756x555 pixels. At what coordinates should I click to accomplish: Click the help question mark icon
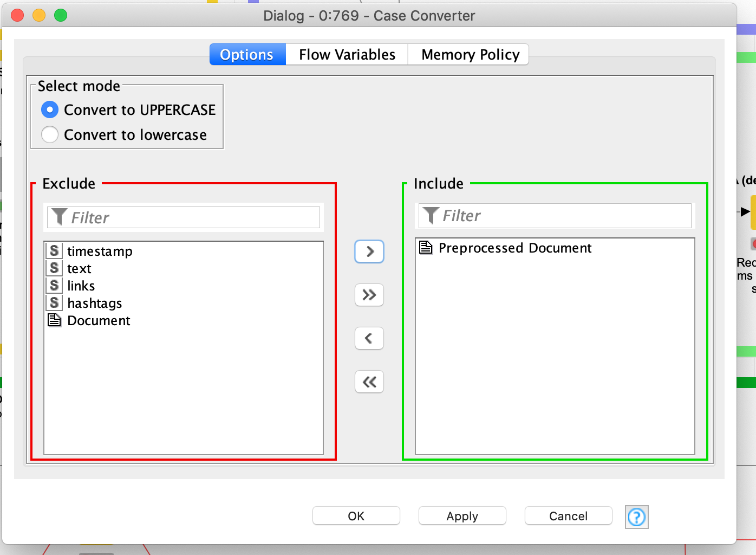(636, 517)
